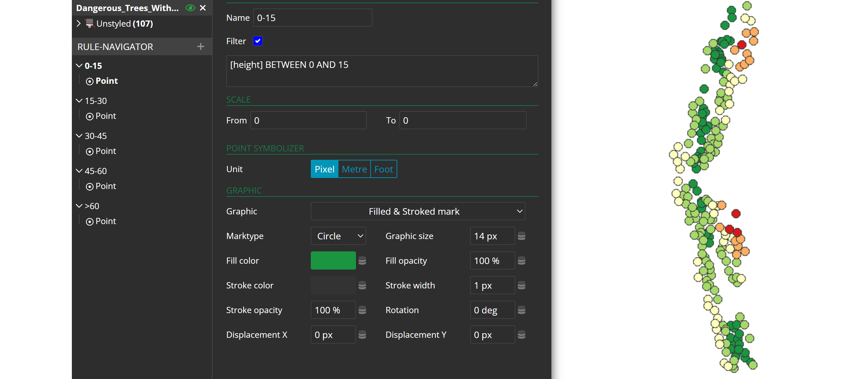Choose the Foot unit button
Image resolution: width=868 pixels, height=379 pixels.
point(384,169)
